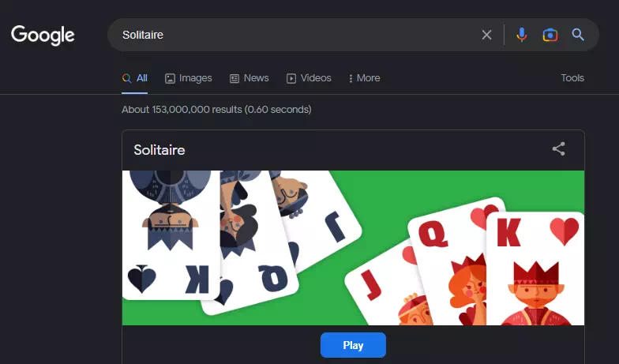
Task: Click the Solitaire cards banner image
Action: [354, 248]
